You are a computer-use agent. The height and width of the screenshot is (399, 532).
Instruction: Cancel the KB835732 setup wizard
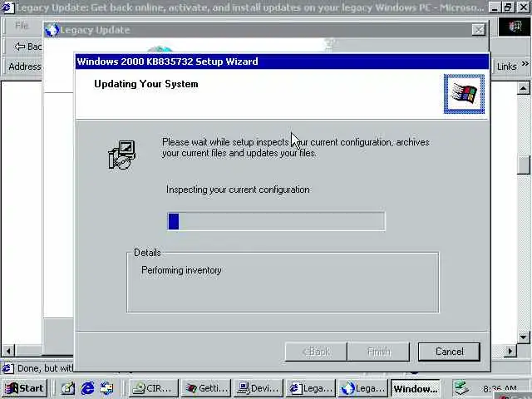[449, 352]
